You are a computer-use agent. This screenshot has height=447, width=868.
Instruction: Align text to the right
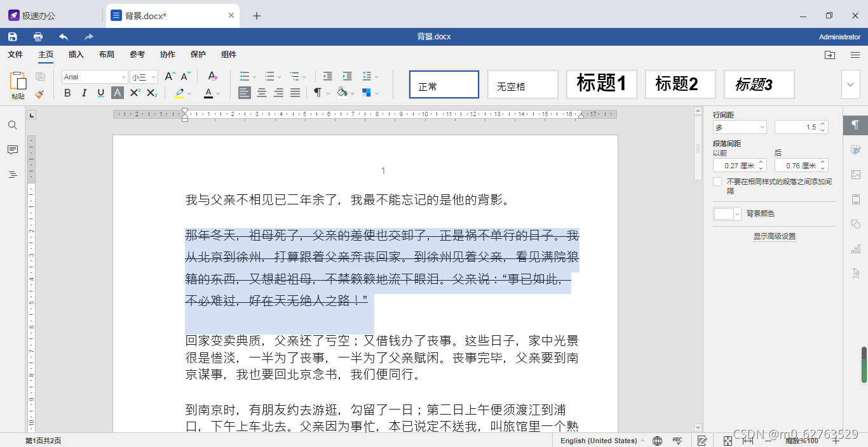pyautogui.click(x=278, y=93)
